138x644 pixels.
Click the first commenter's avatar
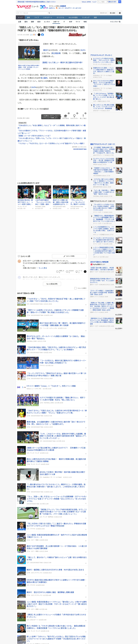click(19, 261)
